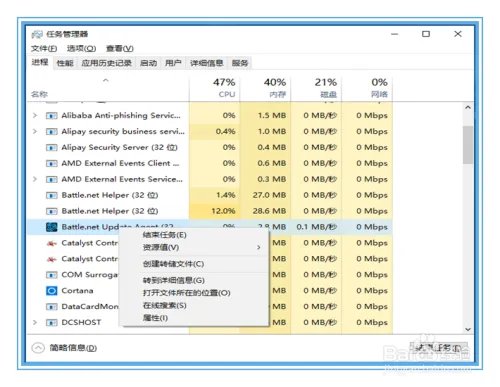Click the Alipay security business service icon
Screen dimensions: 500x387
(x=51, y=132)
